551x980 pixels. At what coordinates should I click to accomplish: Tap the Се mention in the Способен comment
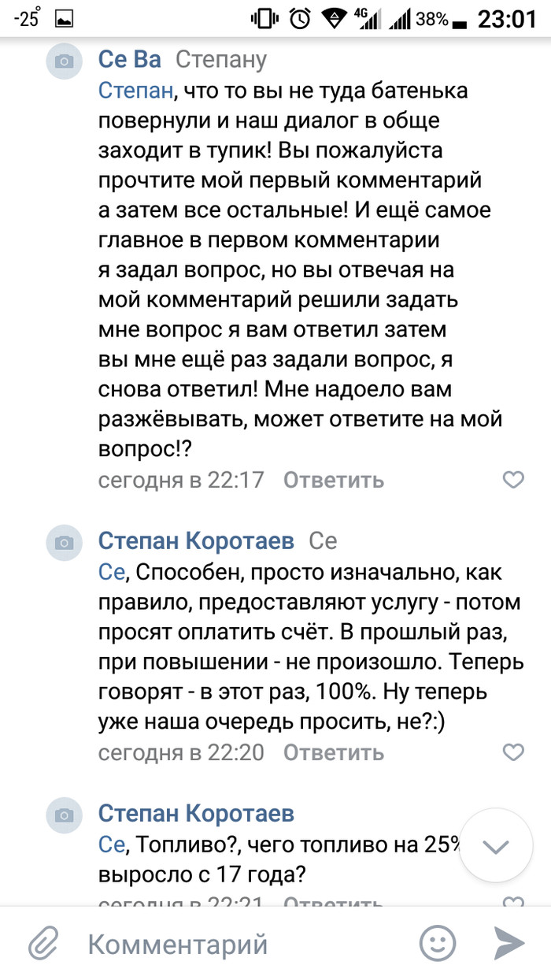point(111,572)
